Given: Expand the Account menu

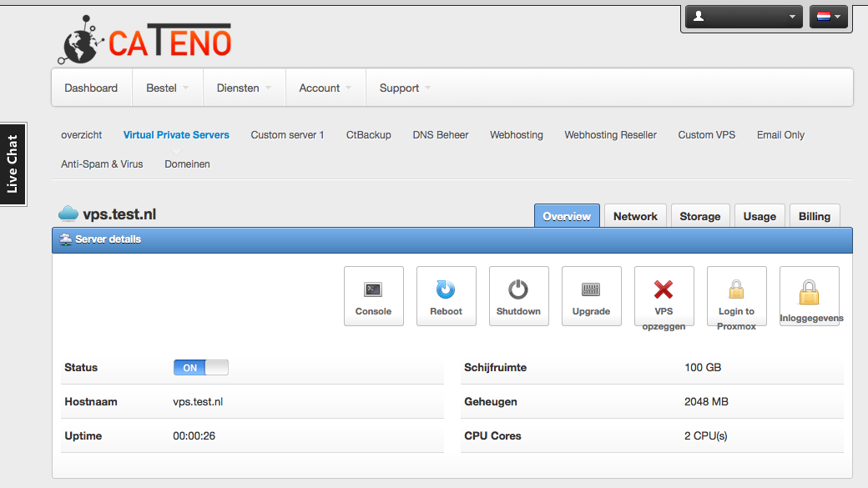Looking at the screenshot, I should pos(325,88).
